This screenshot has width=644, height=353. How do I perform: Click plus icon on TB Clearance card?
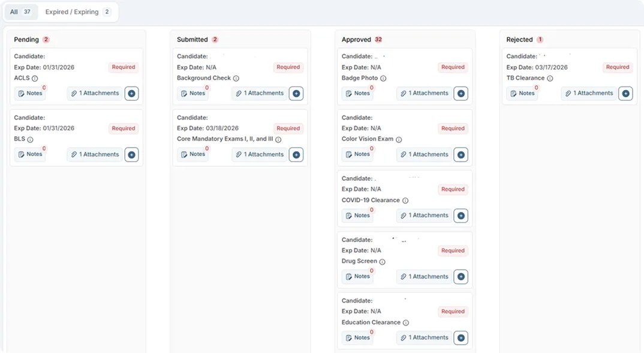pyautogui.click(x=625, y=94)
